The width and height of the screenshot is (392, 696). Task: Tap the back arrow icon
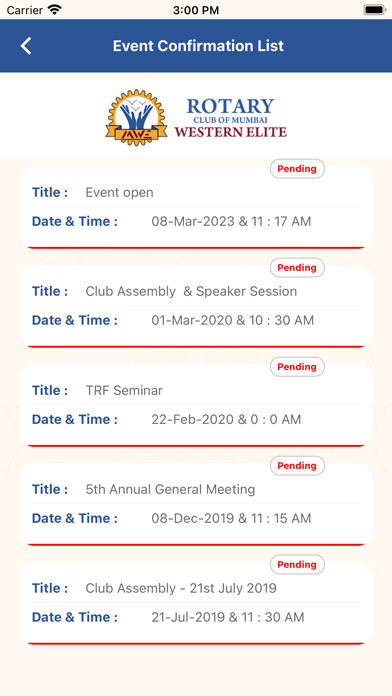tap(26, 46)
